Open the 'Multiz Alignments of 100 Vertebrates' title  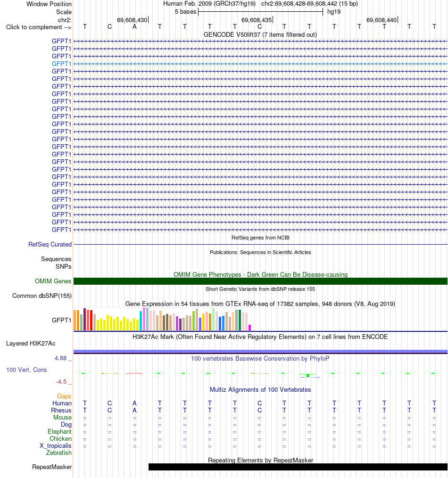tap(260, 389)
